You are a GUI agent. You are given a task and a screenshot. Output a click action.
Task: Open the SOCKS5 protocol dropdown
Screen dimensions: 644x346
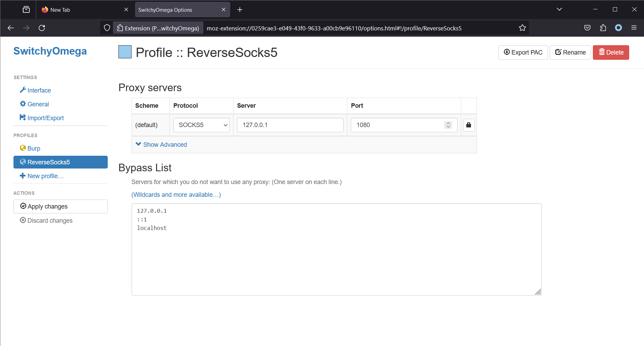point(201,125)
